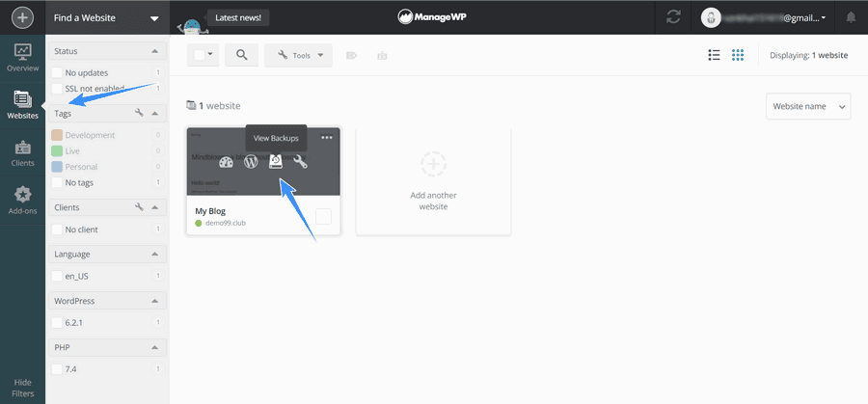Viewport: 868px width, 404px height.
Task: Open the select-all checkbox dropdown arrow
Action: pos(210,55)
